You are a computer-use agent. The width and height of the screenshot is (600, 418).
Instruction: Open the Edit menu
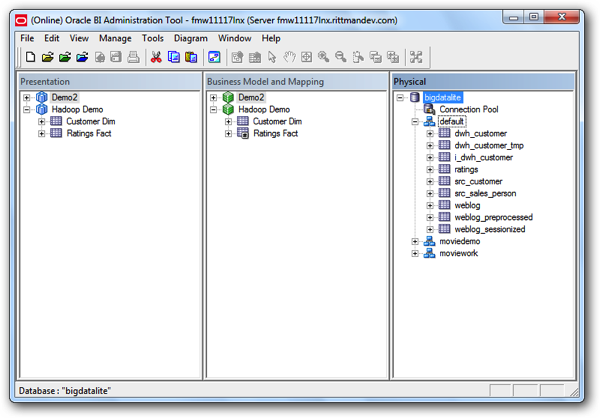point(52,38)
